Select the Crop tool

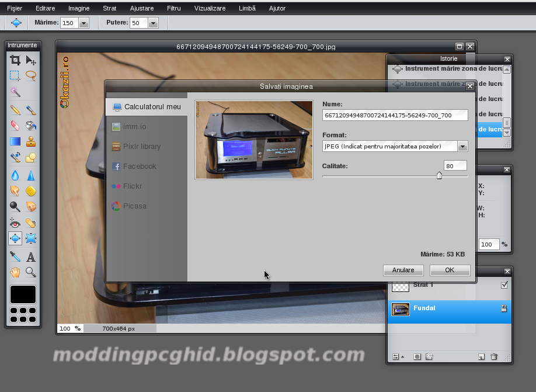15,60
